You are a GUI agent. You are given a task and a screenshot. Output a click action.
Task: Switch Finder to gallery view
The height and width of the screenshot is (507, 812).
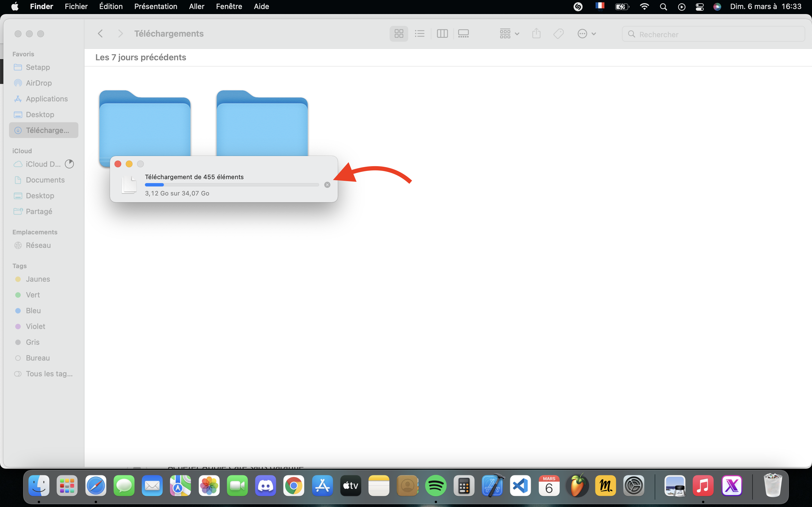click(x=464, y=34)
